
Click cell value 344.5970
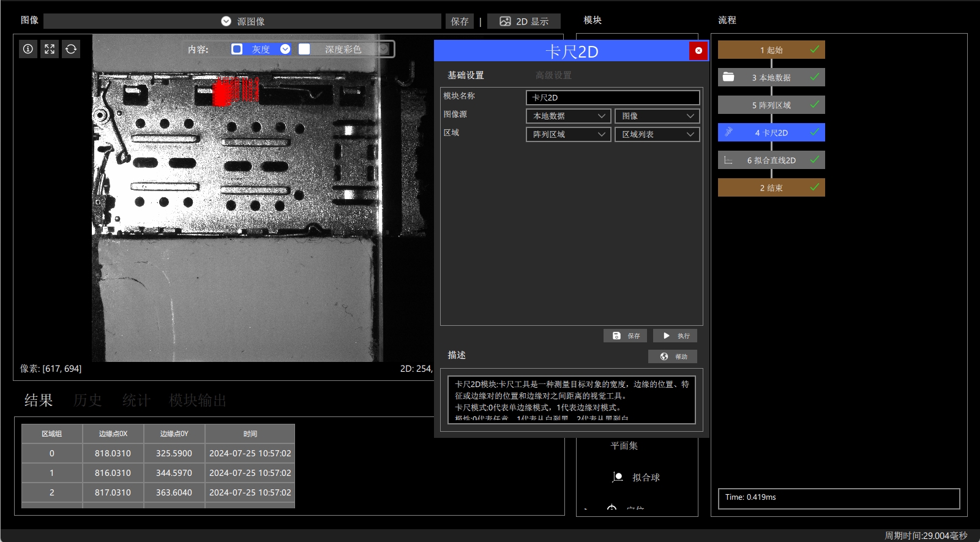click(x=174, y=473)
